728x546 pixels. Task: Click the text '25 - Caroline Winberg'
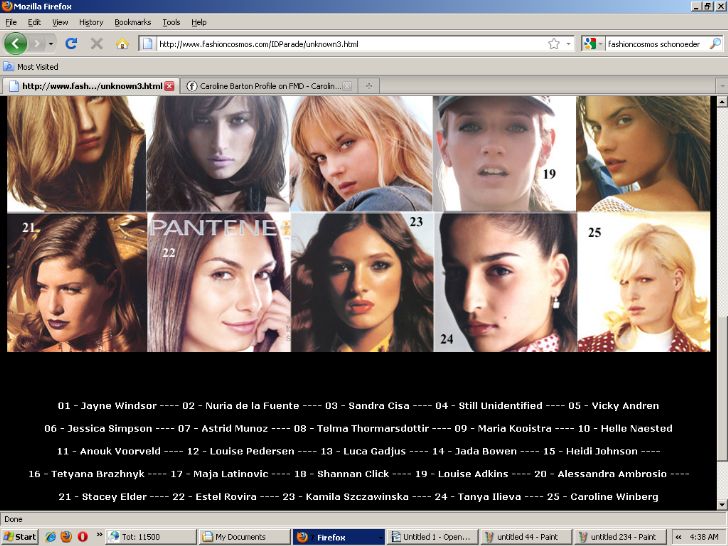tap(603, 497)
